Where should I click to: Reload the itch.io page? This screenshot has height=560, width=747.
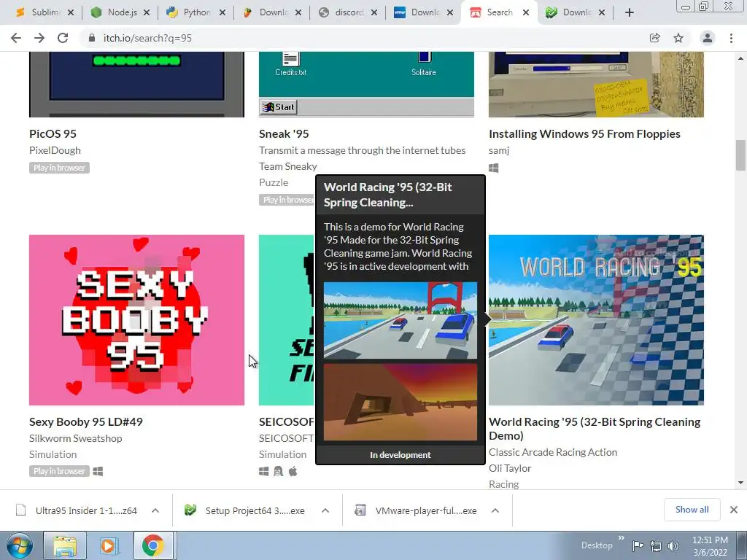tap(63, 38)
